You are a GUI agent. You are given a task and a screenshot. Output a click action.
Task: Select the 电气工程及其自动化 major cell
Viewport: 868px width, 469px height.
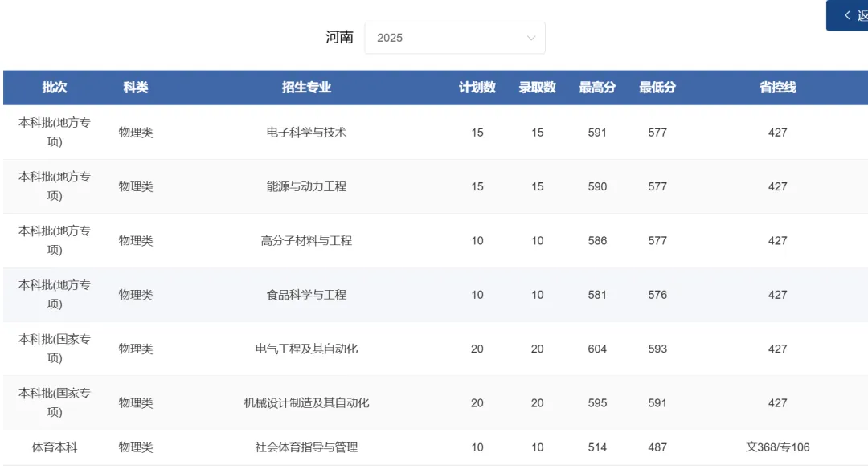point(306,349)
